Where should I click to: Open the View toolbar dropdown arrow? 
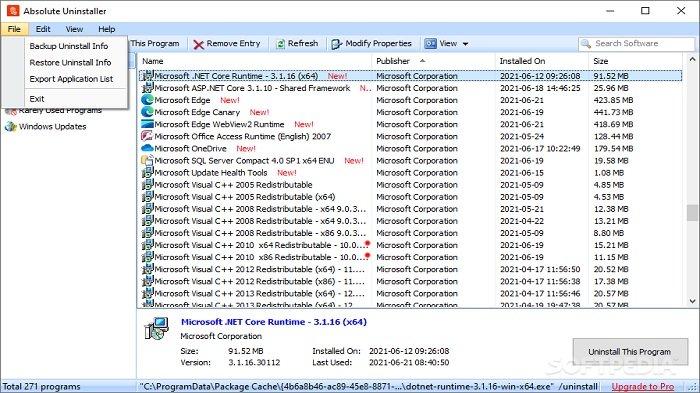[x=465, y=44]
